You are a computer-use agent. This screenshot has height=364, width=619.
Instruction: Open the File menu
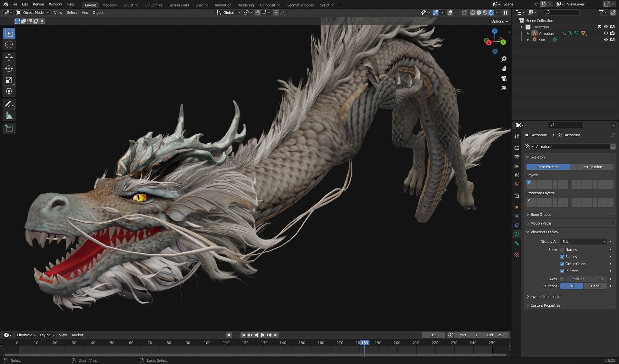point(14,4)
